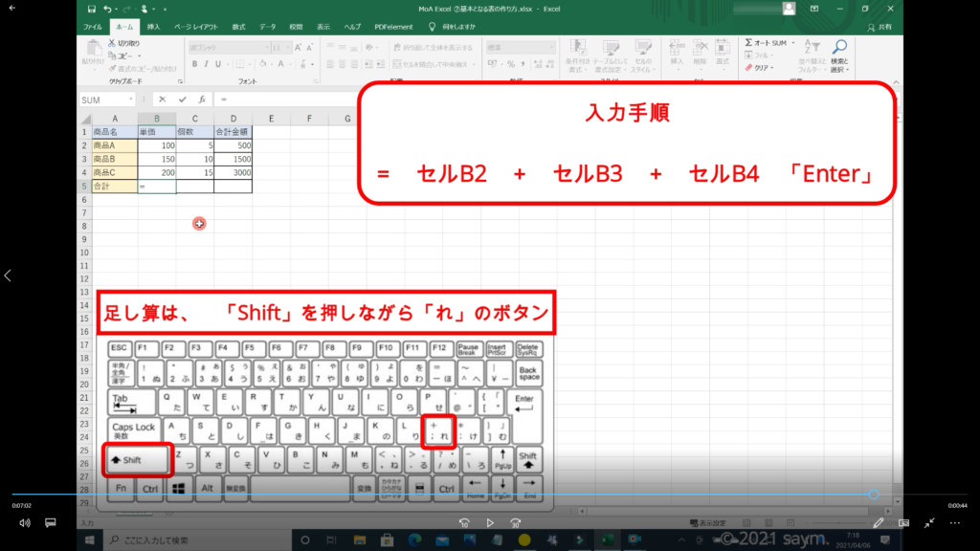Open the 挿入 (Insert) ribbon tab
This screenshot has height=551, width=980.
point(154,28)
